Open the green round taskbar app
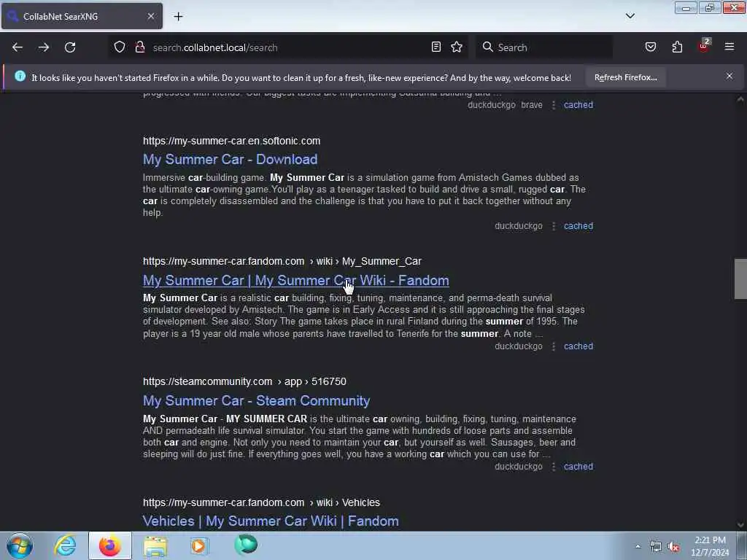 pyautogui.click(x=246, y=545)
